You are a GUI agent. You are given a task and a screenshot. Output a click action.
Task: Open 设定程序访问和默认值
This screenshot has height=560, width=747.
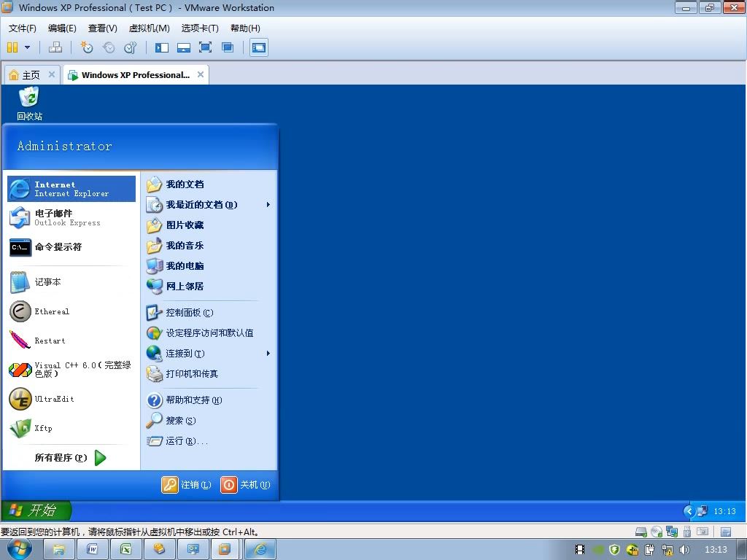209,332
